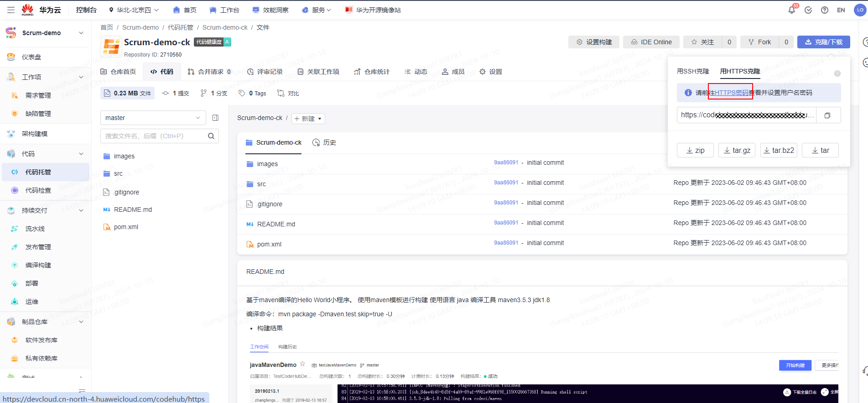Open README.md in the file table

pos(276,224)
